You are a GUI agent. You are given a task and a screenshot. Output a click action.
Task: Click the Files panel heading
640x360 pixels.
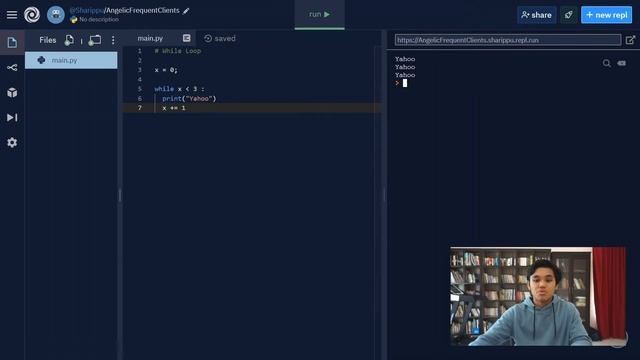(48, 40)
